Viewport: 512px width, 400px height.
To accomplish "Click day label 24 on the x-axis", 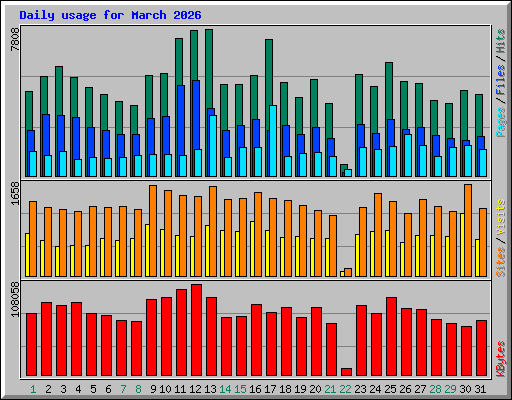I will [x=375, y=389].
